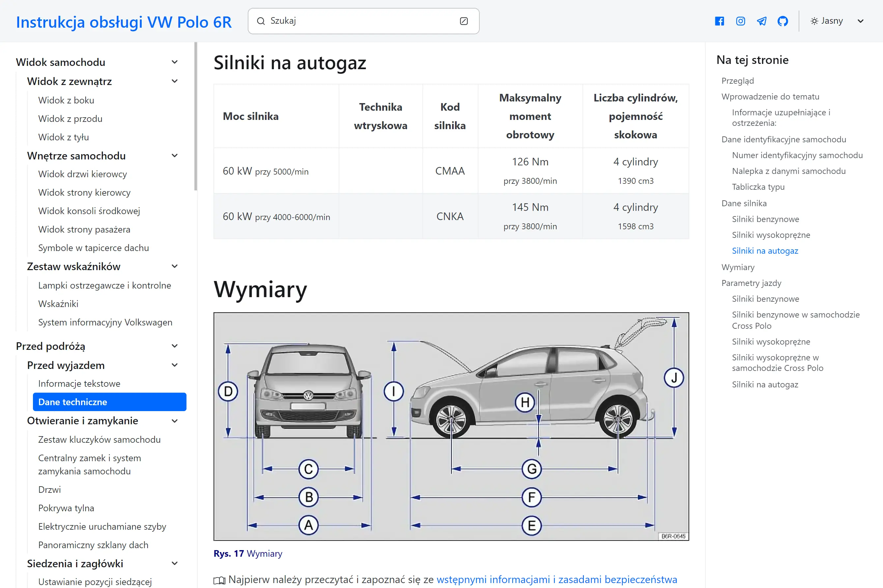Select Dane techniczne in the sidebar
This screenshot has height=588, width=883.
point(72,402)
